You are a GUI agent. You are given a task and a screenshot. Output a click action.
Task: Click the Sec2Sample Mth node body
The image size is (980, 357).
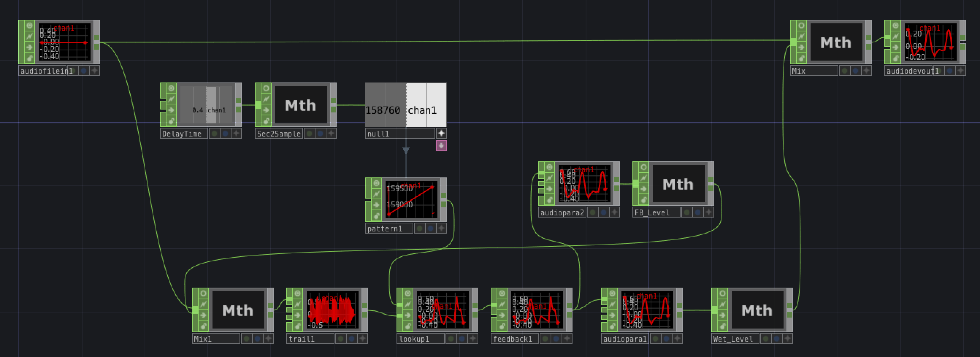coord(301,105)
